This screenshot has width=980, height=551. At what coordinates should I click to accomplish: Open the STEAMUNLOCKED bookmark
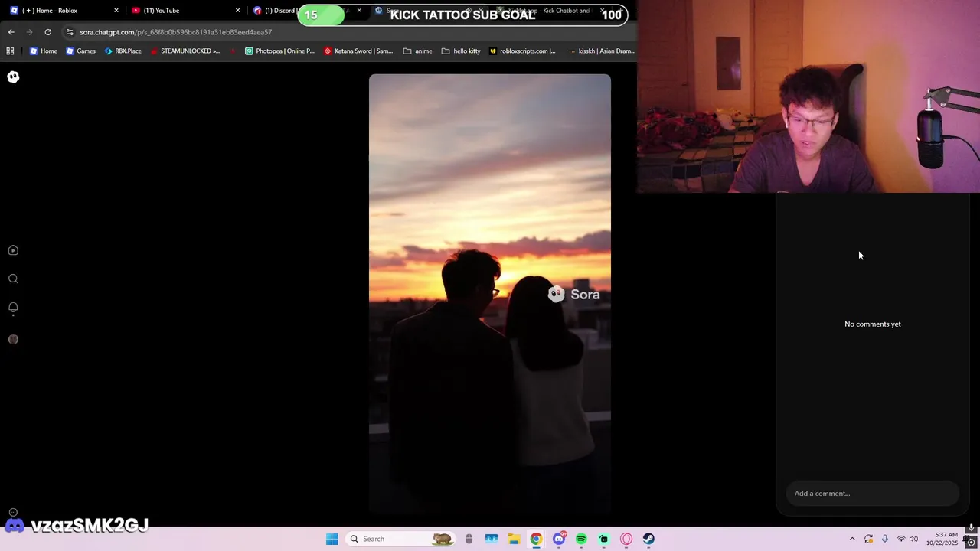click(x=185, y=51)
